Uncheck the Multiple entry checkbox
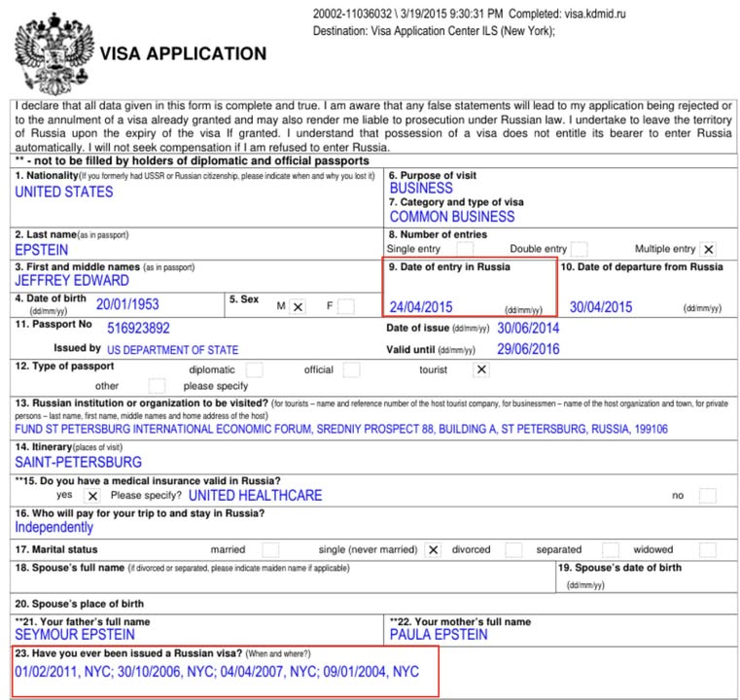 click(709, 250)
